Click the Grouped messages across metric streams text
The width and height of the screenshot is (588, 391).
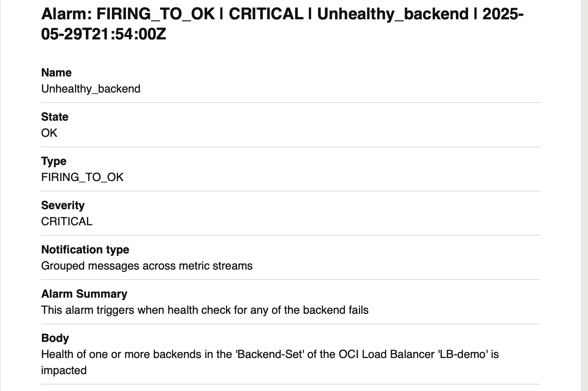(147, 266)
